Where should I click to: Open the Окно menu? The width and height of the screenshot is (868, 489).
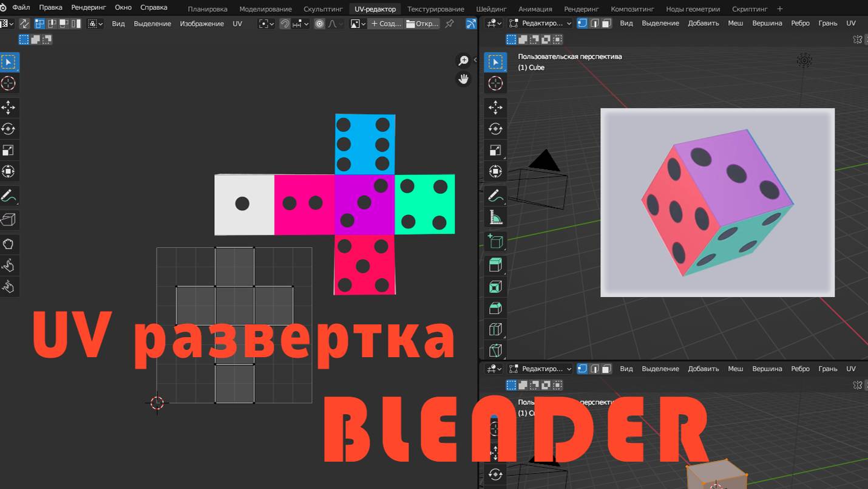click(123, 8)
